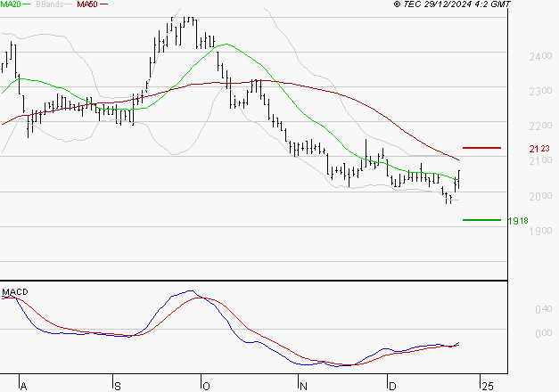Click the 2000 price axis label
The image size is (559, 392).
(x=540, y=196)
